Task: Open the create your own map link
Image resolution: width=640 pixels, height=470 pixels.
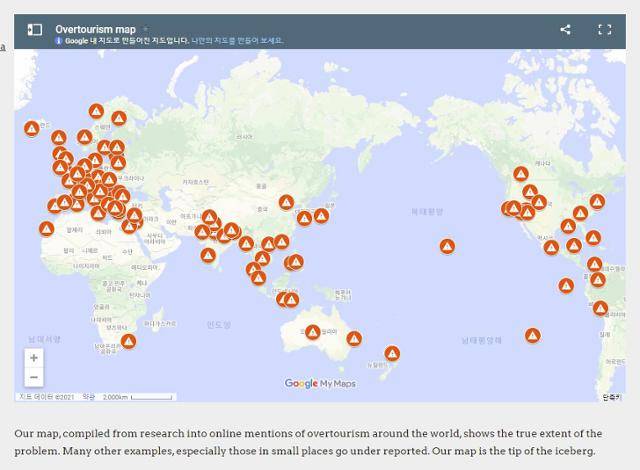Action: coord(237,41)
